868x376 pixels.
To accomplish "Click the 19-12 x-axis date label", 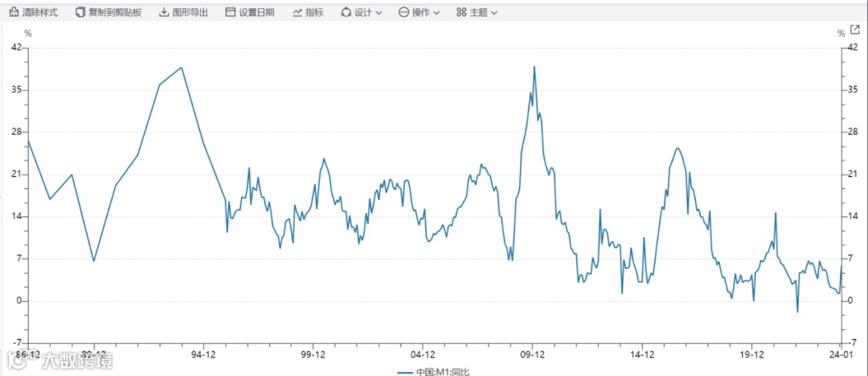I will point(751,354).
